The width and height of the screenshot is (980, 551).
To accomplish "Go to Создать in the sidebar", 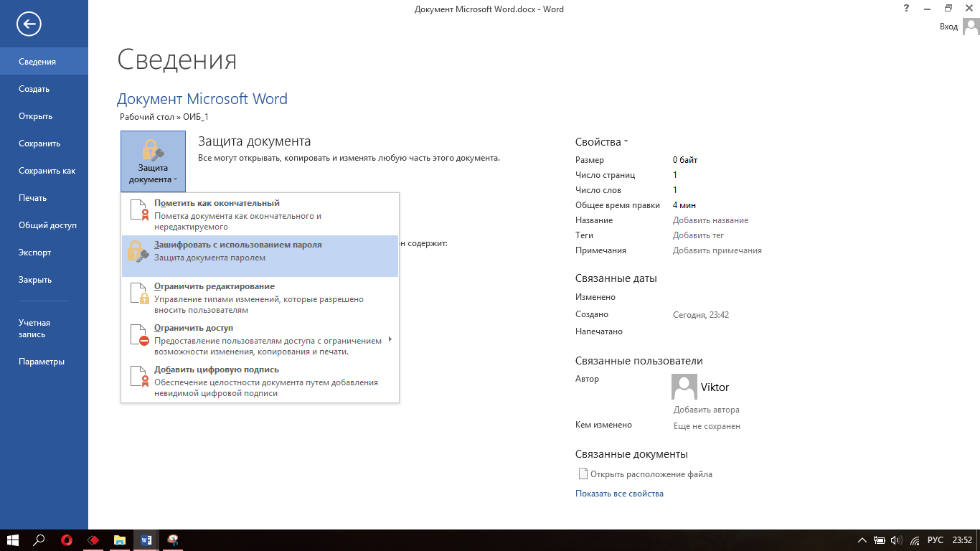I will 44,89.
